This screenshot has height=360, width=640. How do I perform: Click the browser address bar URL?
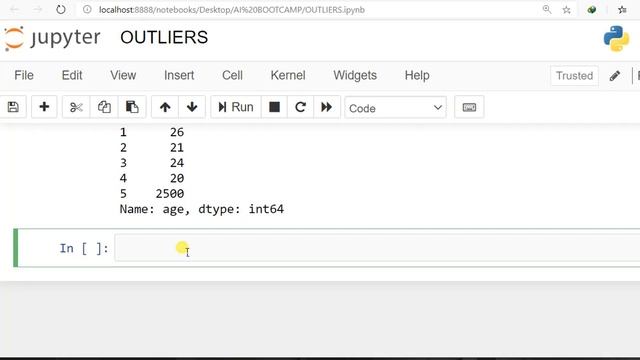pyautogui.click(x=232, y=10)
